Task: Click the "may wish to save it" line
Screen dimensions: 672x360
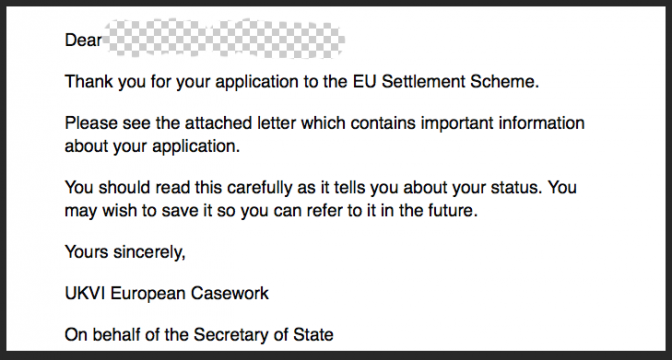Action: click(271, 211)
